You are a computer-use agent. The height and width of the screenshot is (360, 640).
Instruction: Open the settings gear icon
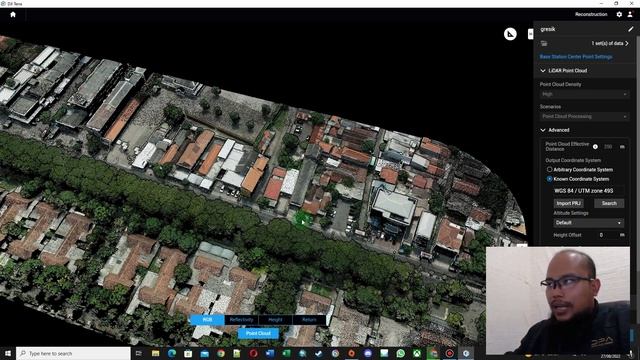pos(619,14)
